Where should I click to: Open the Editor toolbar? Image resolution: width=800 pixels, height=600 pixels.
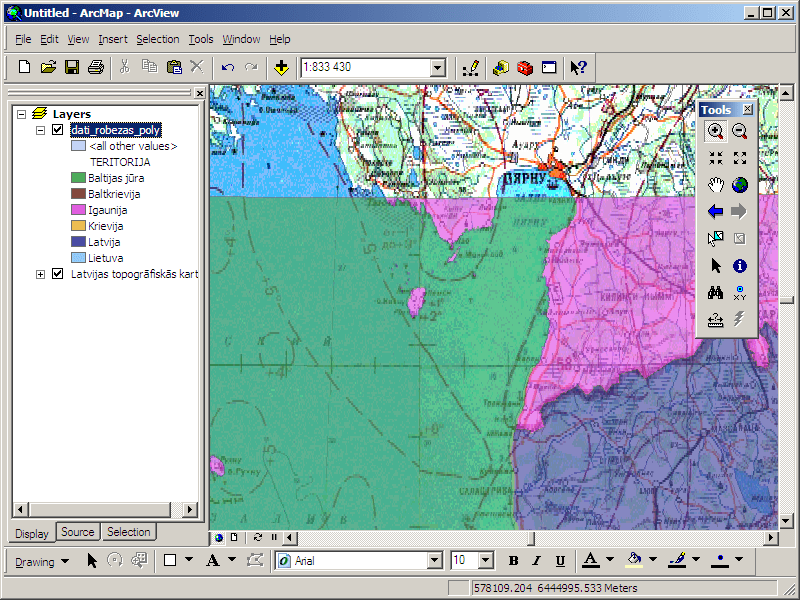470,67
